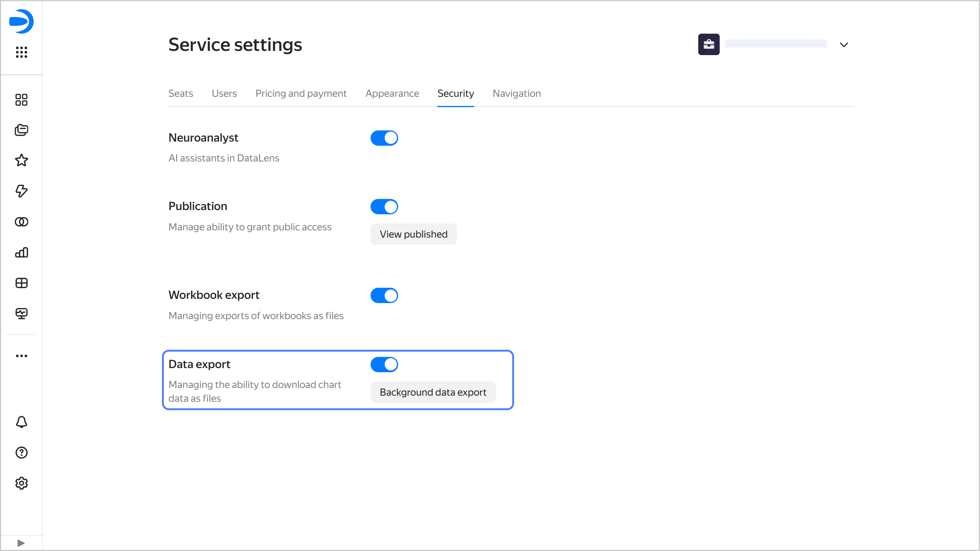Open collections and workbooks icon in sidebar

[x=21, y=130]
